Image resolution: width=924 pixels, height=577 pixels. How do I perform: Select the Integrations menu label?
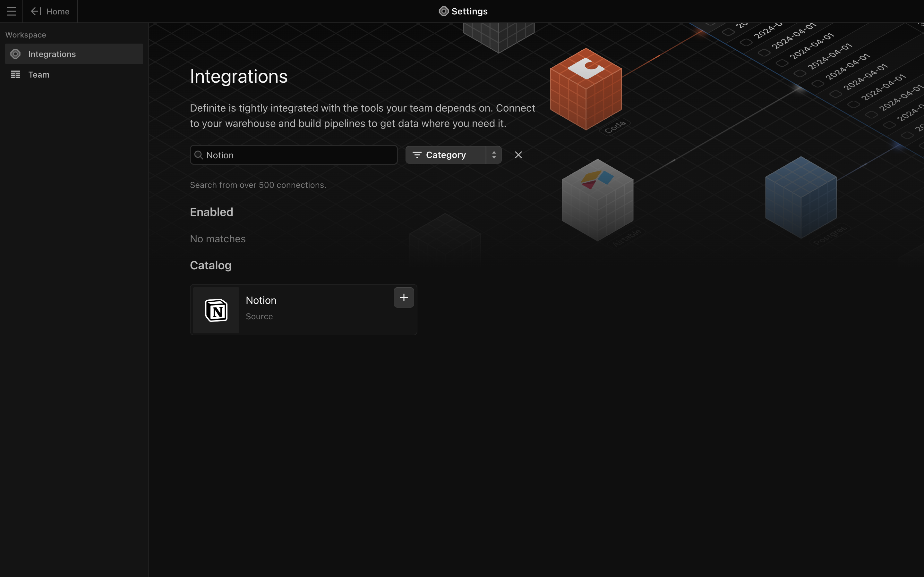coord(52,54)
